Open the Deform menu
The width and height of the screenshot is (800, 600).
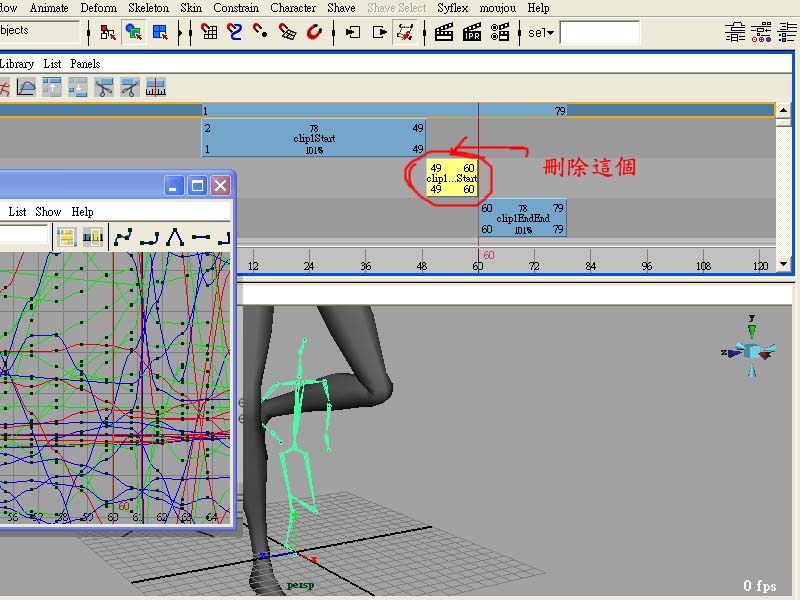tap(98, 8)
